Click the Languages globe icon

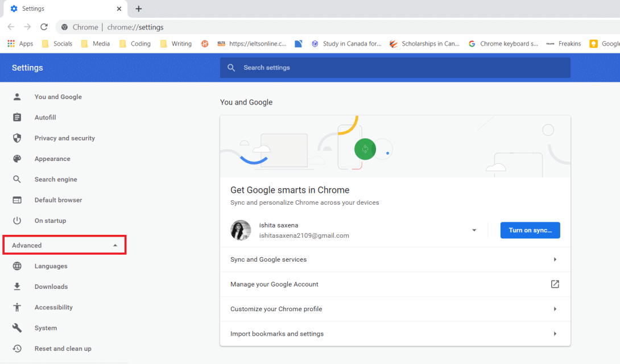[x=17, y=266]
